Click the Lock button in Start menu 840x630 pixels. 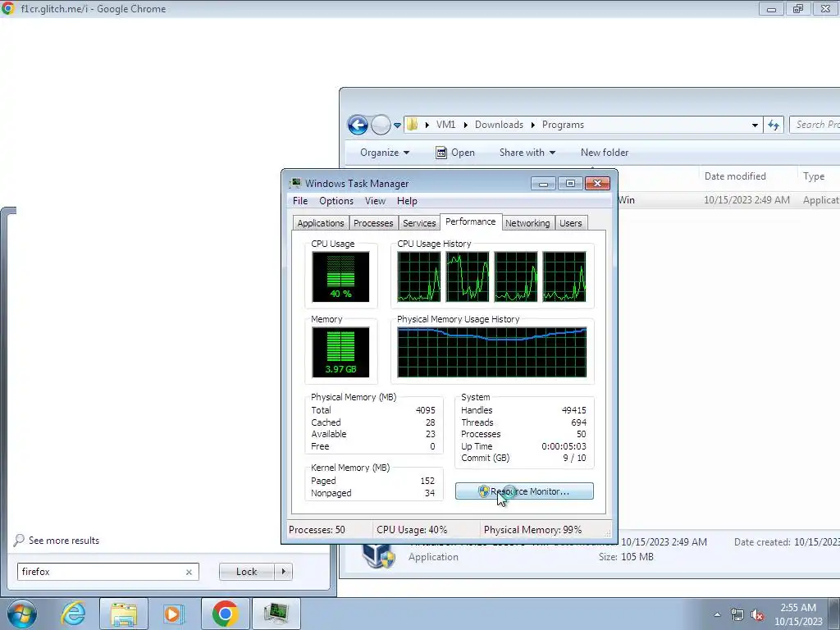[x=246, y=572]
